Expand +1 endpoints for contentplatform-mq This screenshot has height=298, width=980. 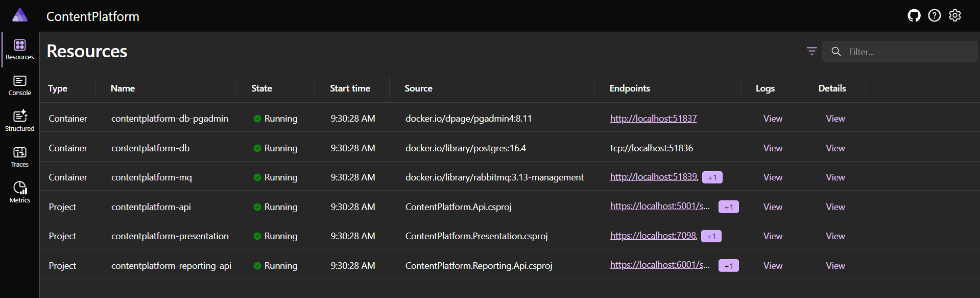[x=712, y=177]
